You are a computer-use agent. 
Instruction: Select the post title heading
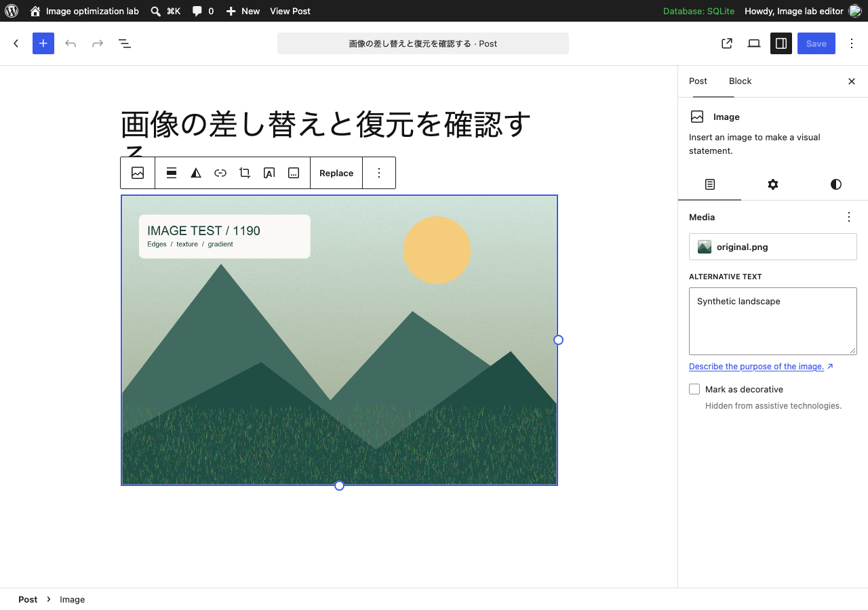[339, 134]
